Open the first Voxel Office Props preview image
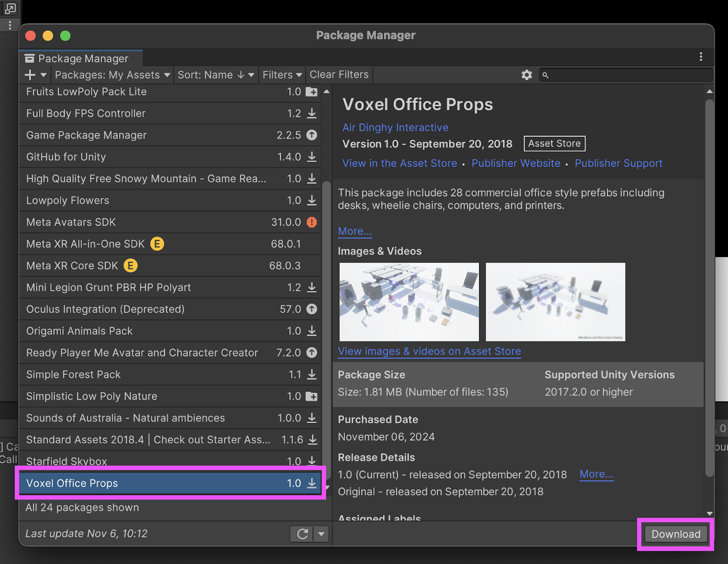This screenshot has width=728, height=564. coord(409,302)
